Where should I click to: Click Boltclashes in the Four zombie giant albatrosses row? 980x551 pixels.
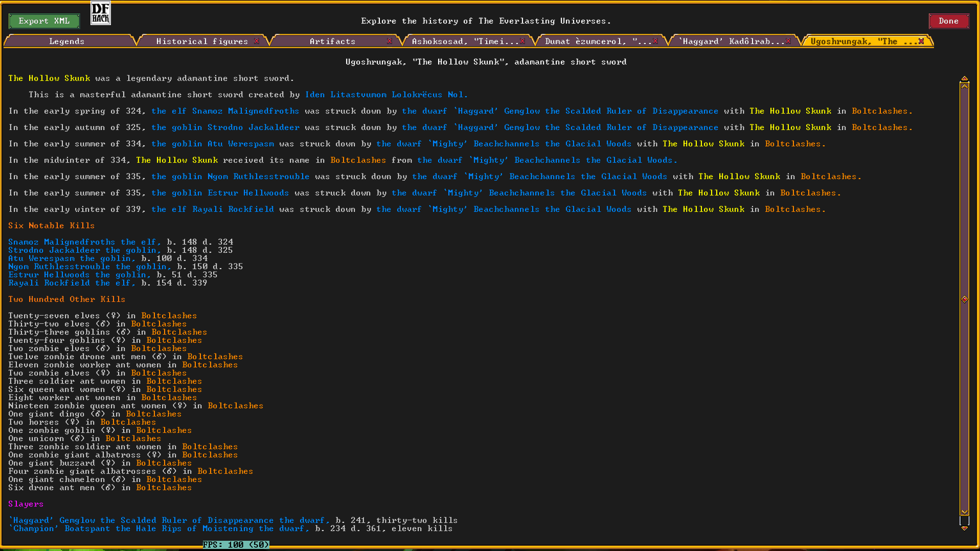[225, 471]
